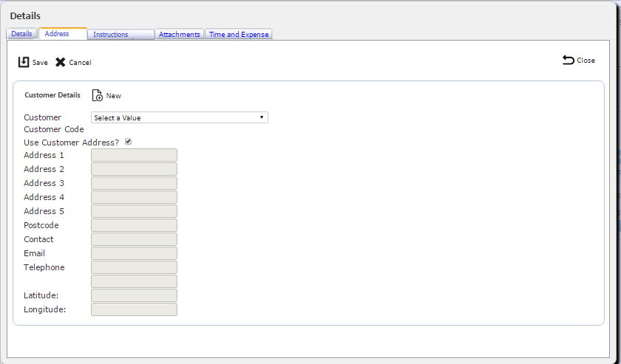Click the Close return-arrow icon
621x364 pixels.
[x=568, y=60]
